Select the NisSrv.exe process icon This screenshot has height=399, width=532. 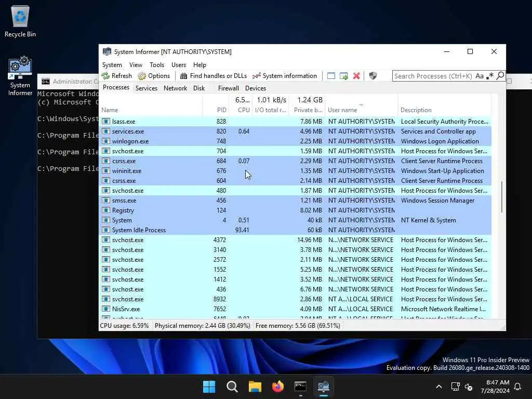106,309
